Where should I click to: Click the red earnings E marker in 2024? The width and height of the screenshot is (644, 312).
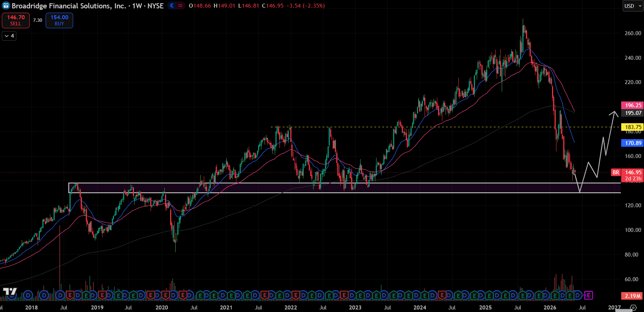pos(442,295)
